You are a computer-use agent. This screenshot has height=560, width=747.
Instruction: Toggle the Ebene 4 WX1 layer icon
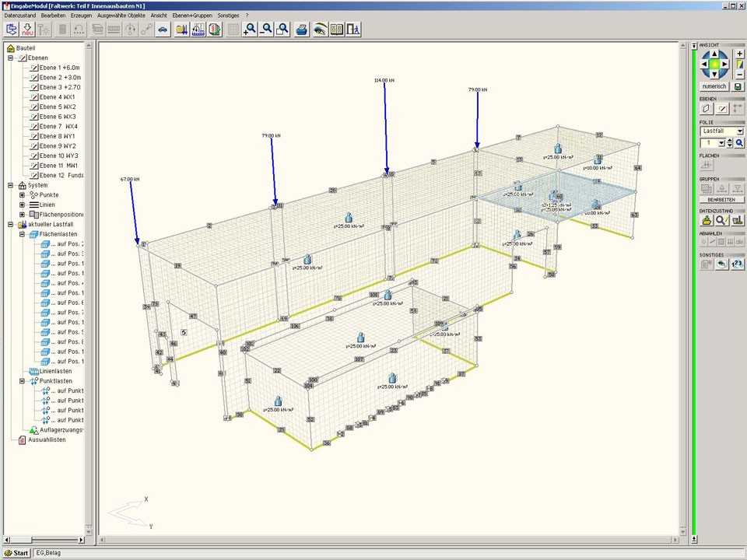(x=33, y=97)
